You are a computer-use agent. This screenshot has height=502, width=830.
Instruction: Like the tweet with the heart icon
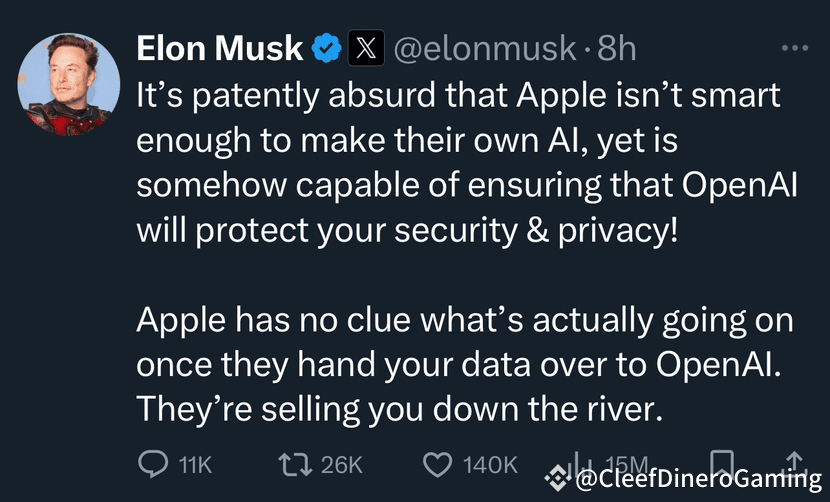pos(438,464)
